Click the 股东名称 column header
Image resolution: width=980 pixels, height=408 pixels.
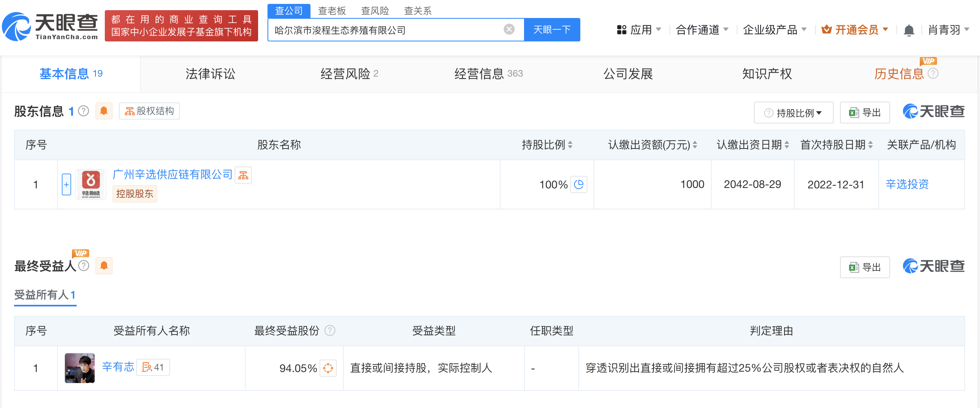point(279,145)
